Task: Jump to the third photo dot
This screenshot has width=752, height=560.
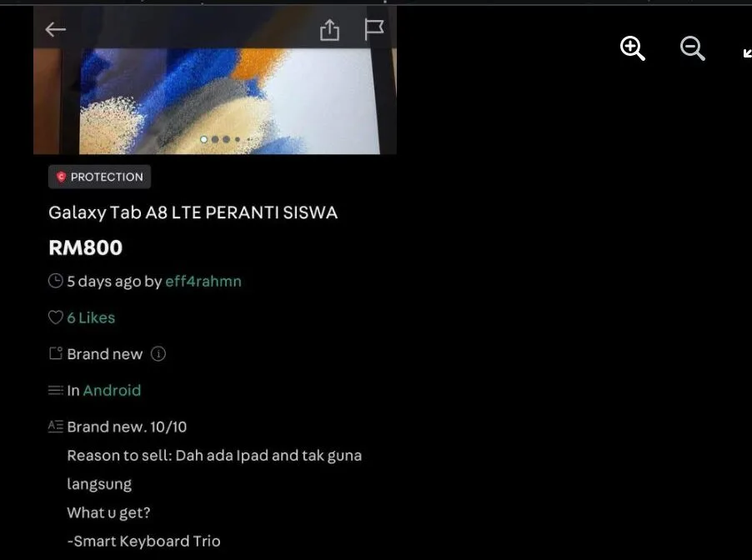Action: click(x=226, y=139)
